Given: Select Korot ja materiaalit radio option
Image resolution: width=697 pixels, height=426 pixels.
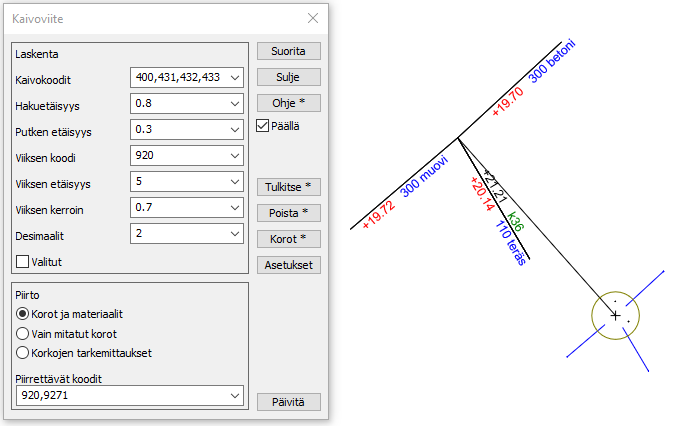Looking at the screenshot, I should coord(23,314).
